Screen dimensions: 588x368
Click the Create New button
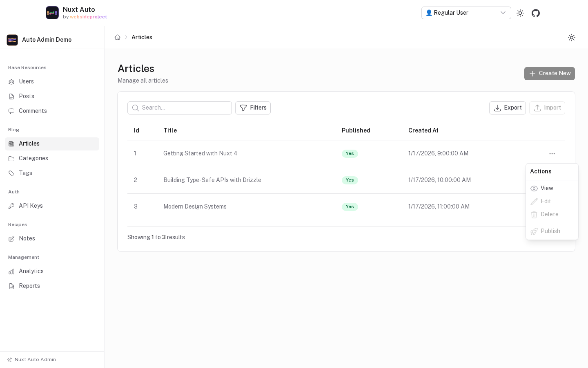coord(550,74)
